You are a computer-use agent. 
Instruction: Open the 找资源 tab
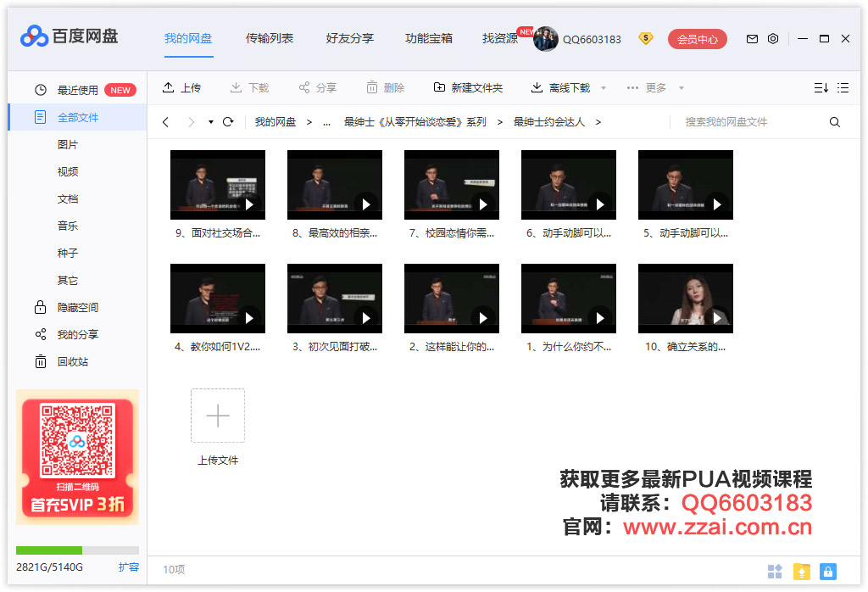coord(500,38)
